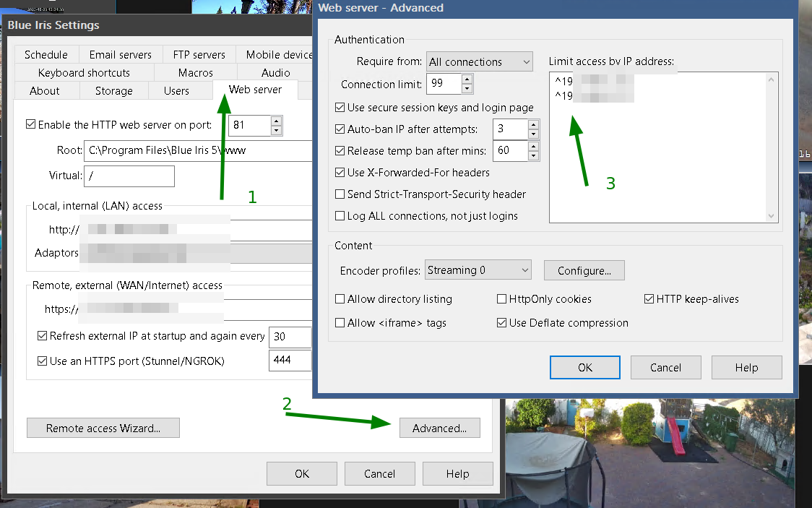Enable Send Strict-Transport-Security header

coord(340,194)
